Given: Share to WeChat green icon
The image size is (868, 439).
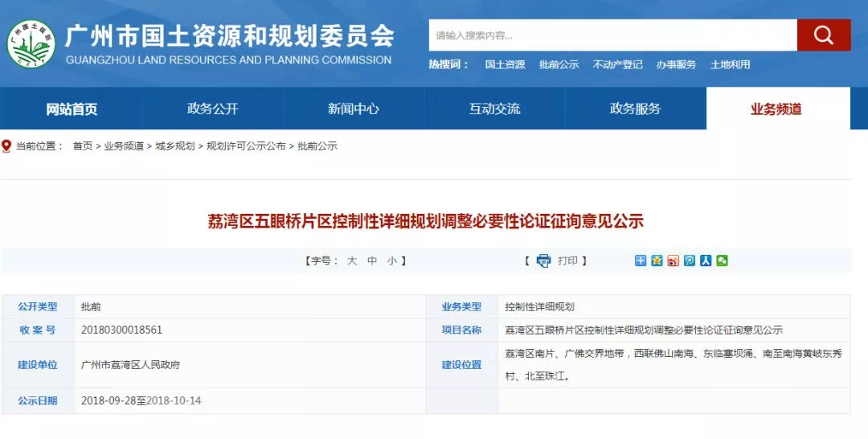Looking at the screenshot, I should [x=722, y=261].
